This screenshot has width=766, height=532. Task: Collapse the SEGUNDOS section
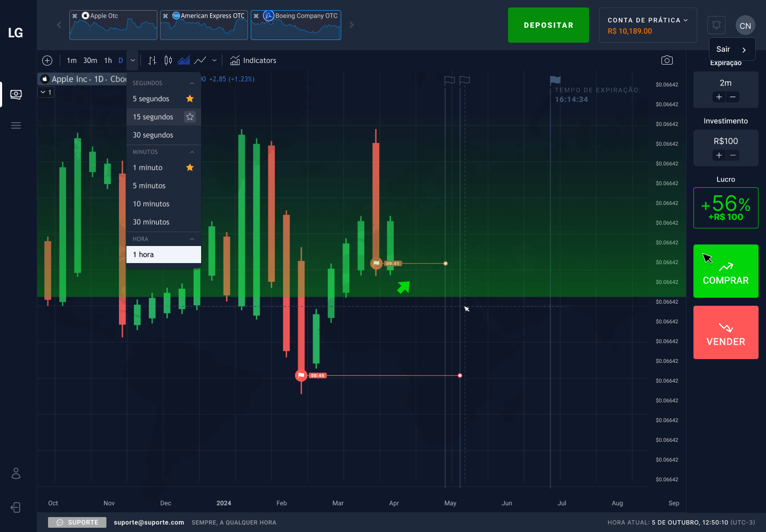pyautogui.click(x=192, y=83)
